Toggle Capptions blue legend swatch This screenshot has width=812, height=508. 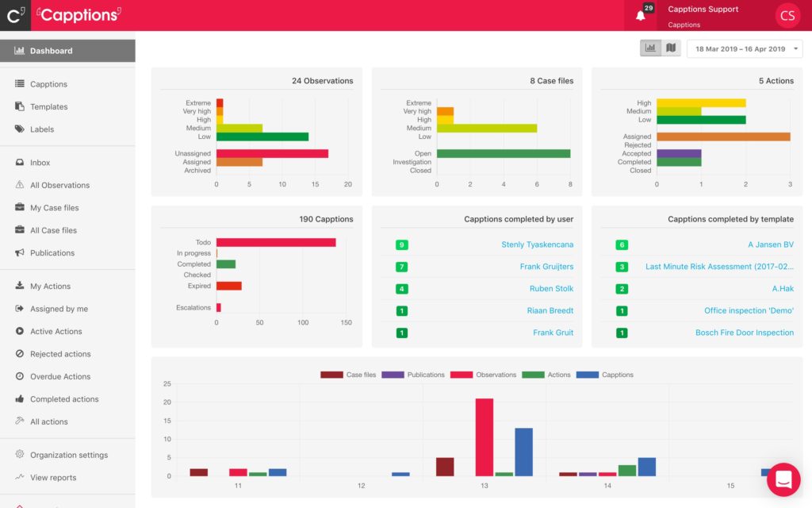[588, 375]
